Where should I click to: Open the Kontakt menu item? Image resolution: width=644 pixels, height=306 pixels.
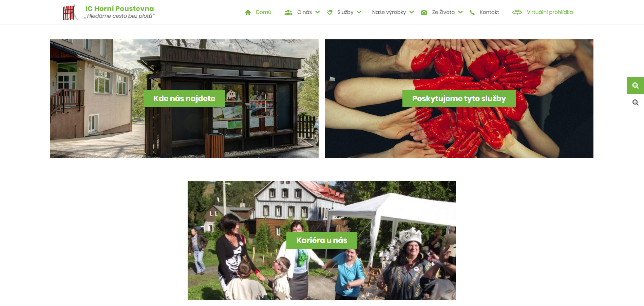point(489,12)
